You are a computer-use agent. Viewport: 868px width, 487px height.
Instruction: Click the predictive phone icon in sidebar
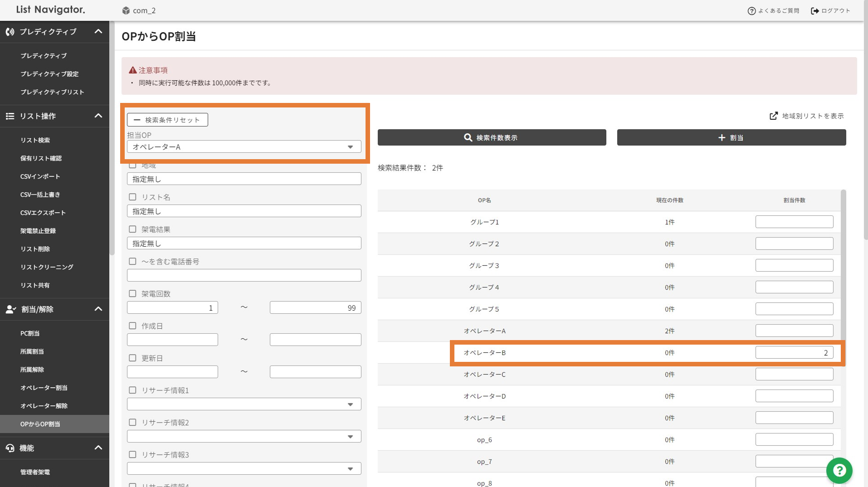pos(10,32)
